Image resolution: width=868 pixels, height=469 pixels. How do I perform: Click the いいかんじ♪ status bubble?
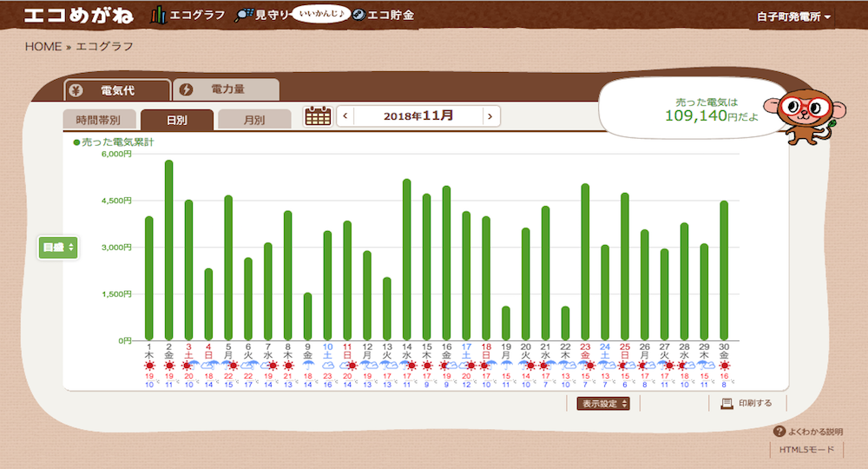(x=321, y=13)
